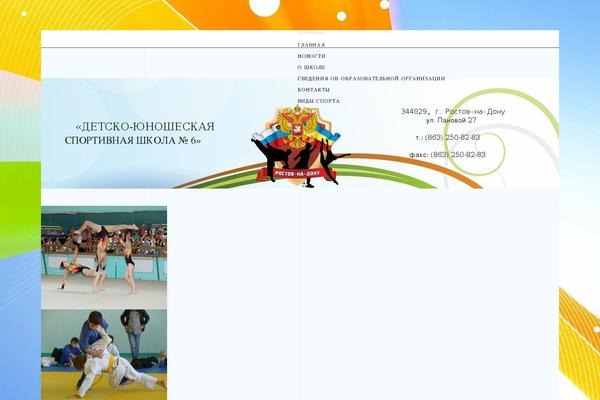Open the О ШКОЛЕ menu link
Viewport: 600px width, 400px height.
coord(311,67)
